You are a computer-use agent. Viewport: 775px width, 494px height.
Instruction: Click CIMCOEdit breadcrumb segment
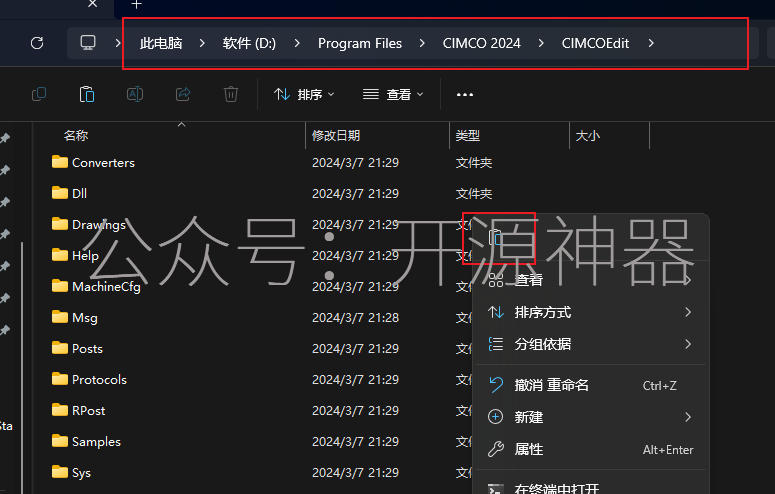tap(595, 44)
